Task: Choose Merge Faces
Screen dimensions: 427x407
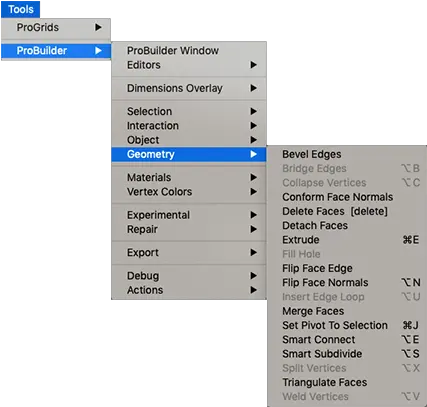Action: point(347,311)
